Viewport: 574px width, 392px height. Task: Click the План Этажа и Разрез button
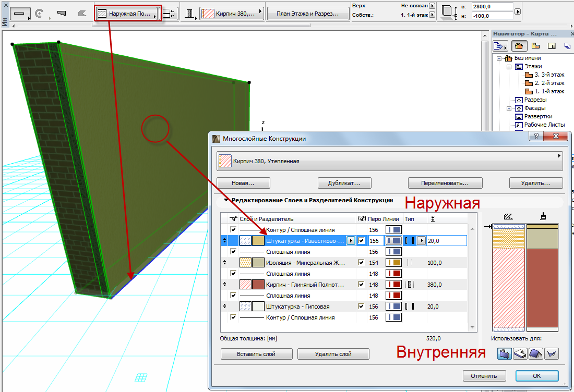pos(308,14)
